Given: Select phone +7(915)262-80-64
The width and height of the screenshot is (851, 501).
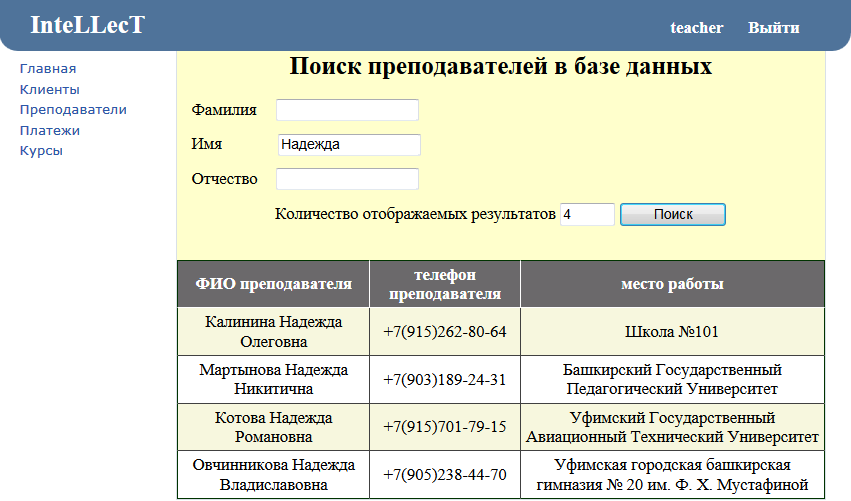Looking at the screenshot, I should point(445,332).
